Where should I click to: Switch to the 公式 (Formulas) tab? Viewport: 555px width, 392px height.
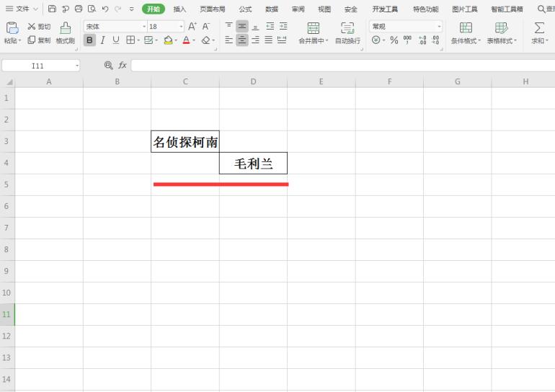(245, 9)
